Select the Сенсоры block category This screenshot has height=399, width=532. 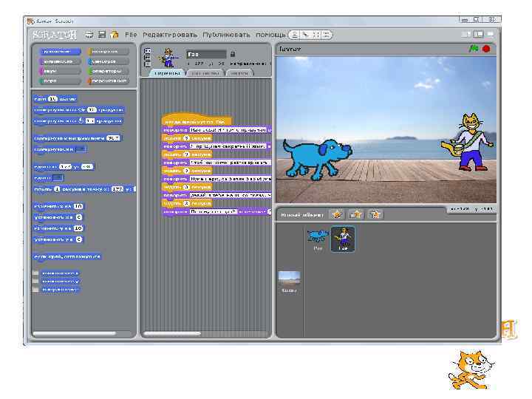108,61
